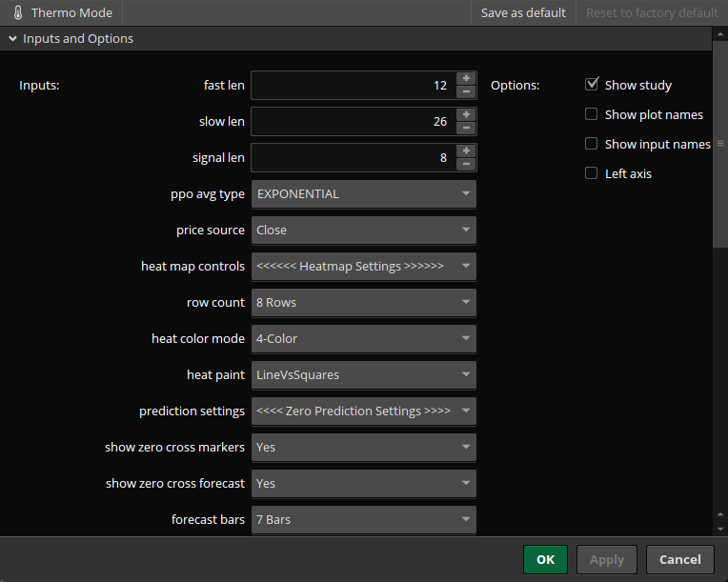Click the panel resize grip handle
The height and width of the screenshot is (582, 728).
pyautogui.click(x=720, y=144)
